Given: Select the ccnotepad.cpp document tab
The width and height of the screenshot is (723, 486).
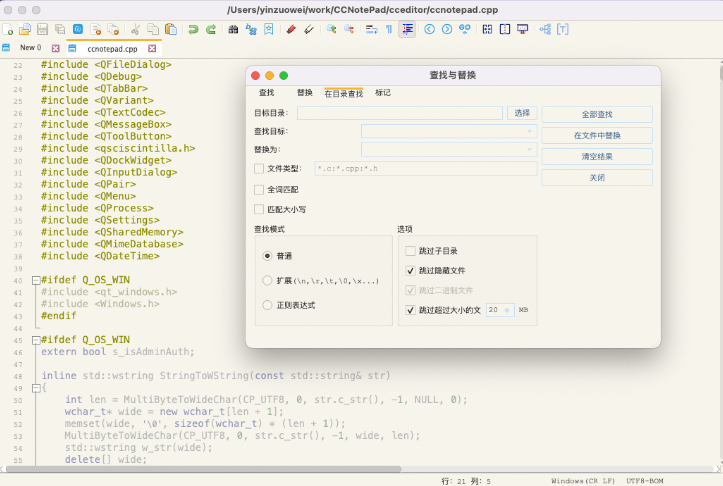Looking at the screenshot, I should point(113,48).
